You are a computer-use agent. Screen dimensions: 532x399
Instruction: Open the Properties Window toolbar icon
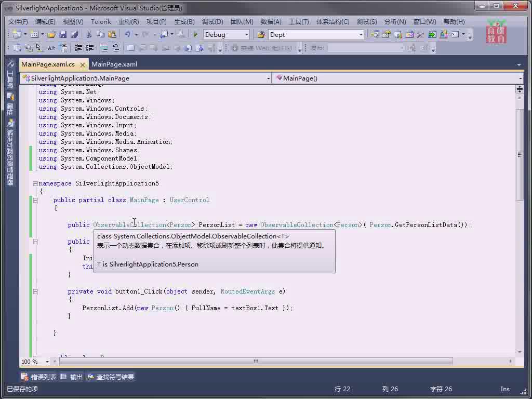point(387,34)
